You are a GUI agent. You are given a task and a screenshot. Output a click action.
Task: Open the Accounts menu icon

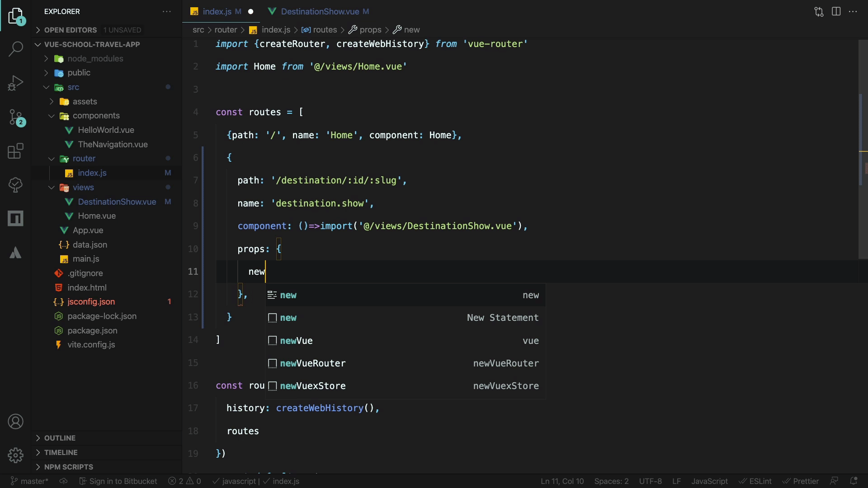[x=15, y=422]
